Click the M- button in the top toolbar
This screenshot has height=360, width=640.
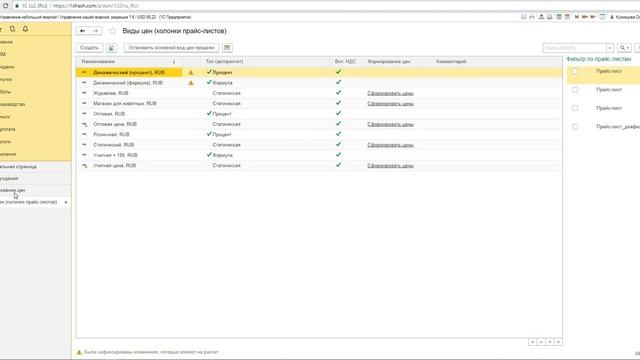593,17
